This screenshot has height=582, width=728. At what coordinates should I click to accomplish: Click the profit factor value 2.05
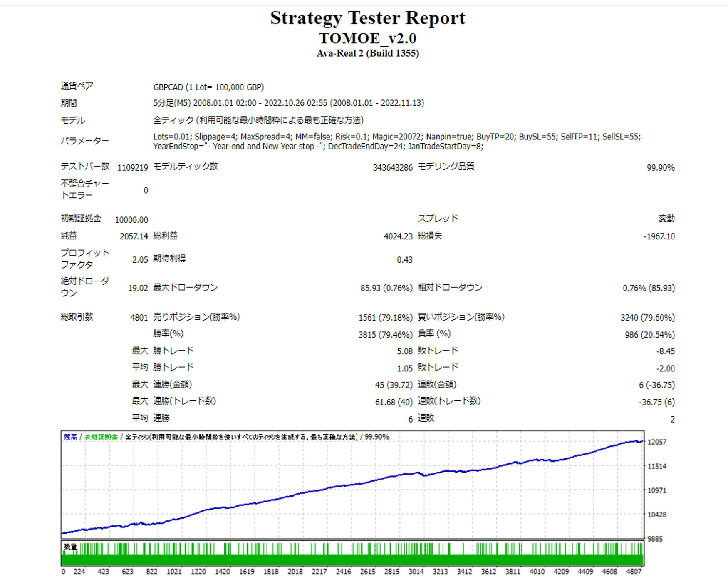pyautogui.click(x=140, y=260)
